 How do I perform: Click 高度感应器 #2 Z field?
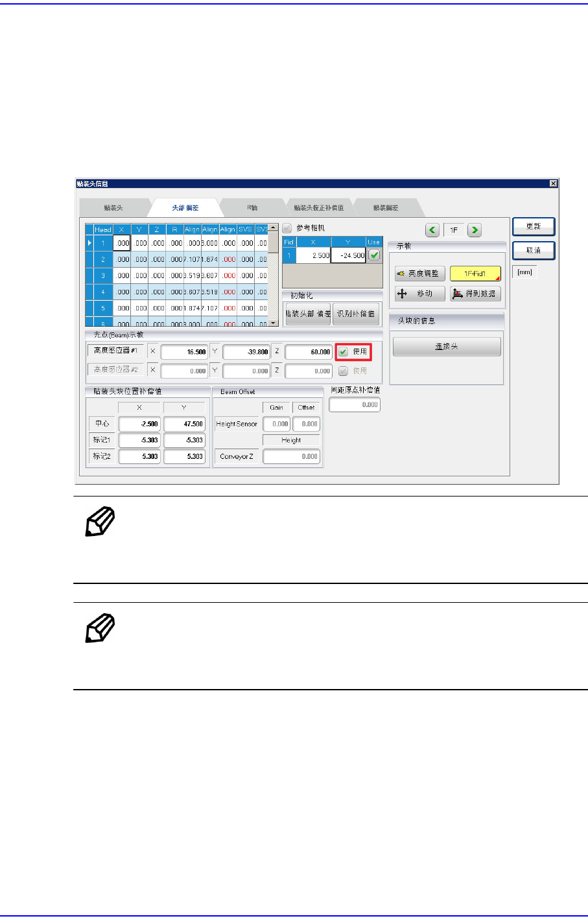(x=309, y=371)
